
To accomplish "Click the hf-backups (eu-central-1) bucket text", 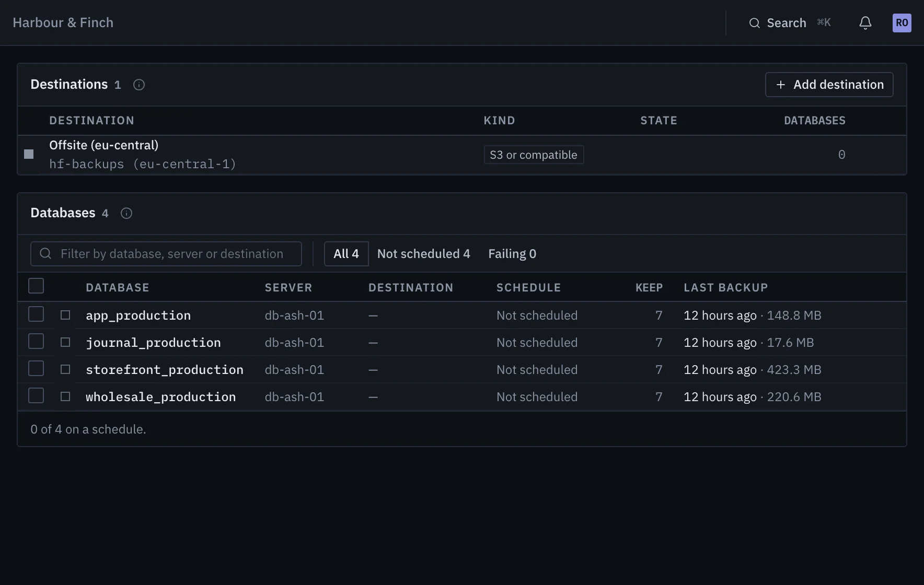I will [x=143, y=164].
